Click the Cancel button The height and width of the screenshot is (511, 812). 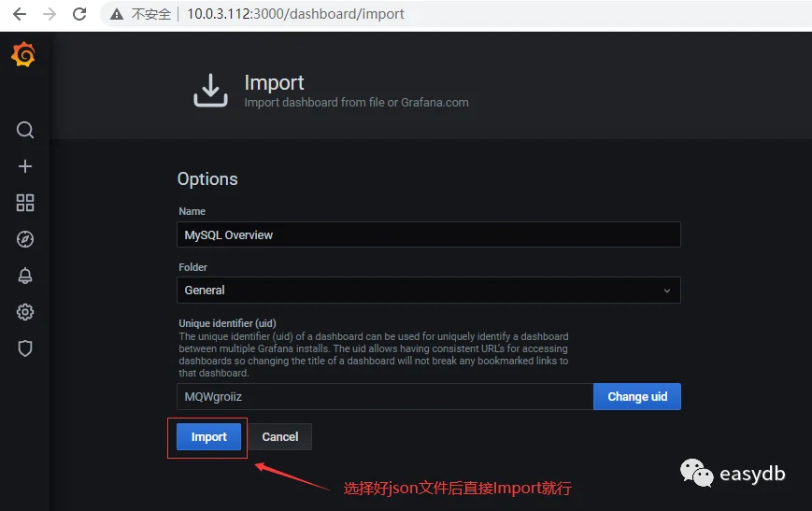[280, 437]
